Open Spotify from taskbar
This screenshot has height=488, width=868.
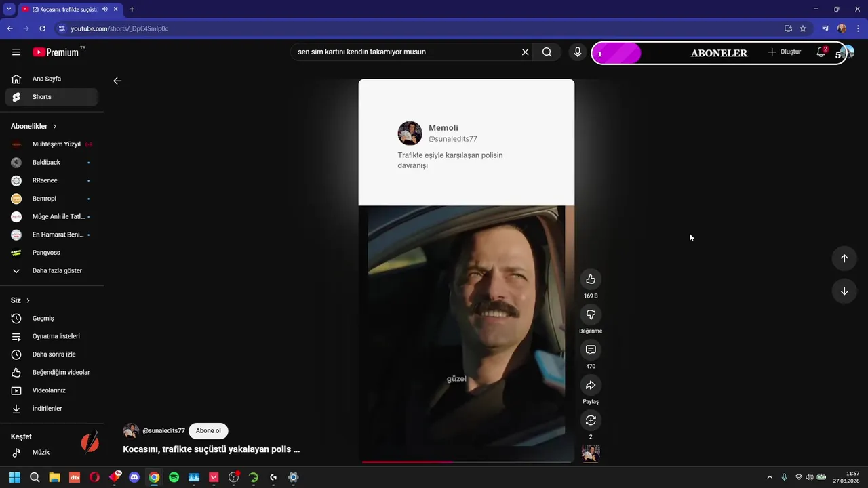(174, 477)
